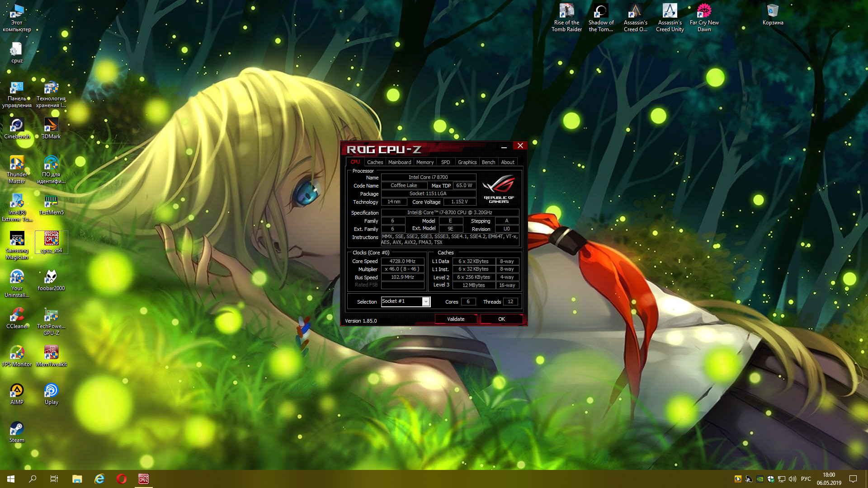868x488 pixels.
Task: Switch to the Memory tab
Action: point(425,162)
